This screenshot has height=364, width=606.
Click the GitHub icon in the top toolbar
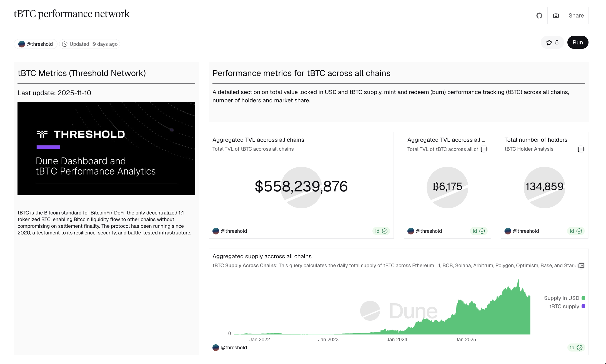pos(539,15)
